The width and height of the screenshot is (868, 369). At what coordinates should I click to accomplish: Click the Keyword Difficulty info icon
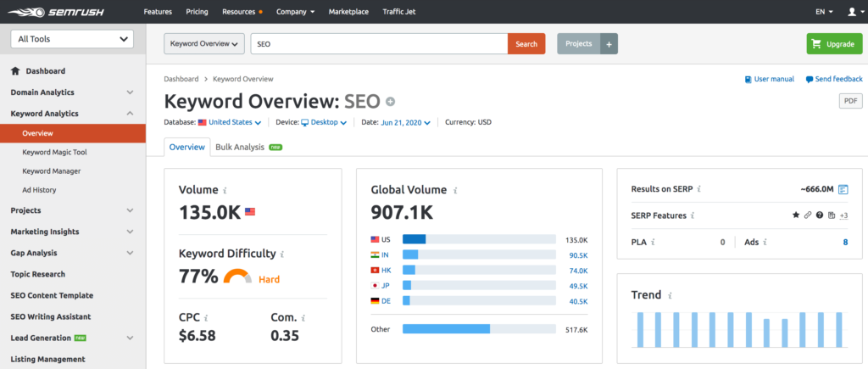(x=281, y=254)
